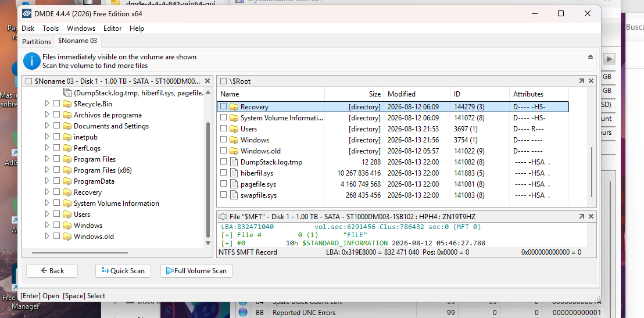The width and height of the screenshot is (644, 318).
Task: Collapse the info banner with up arrow
Action: pos(590,57)
